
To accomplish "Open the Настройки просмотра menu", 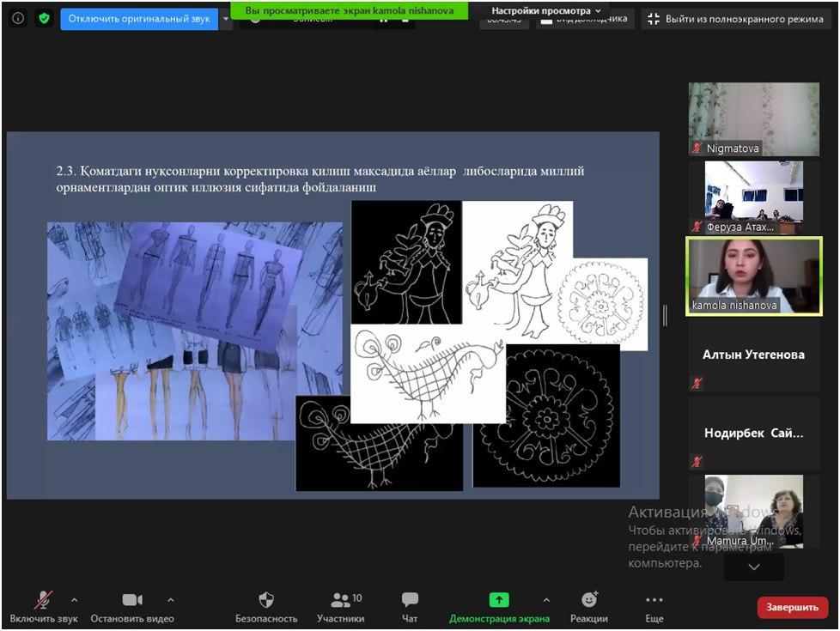I will click(x=546, y=10).
